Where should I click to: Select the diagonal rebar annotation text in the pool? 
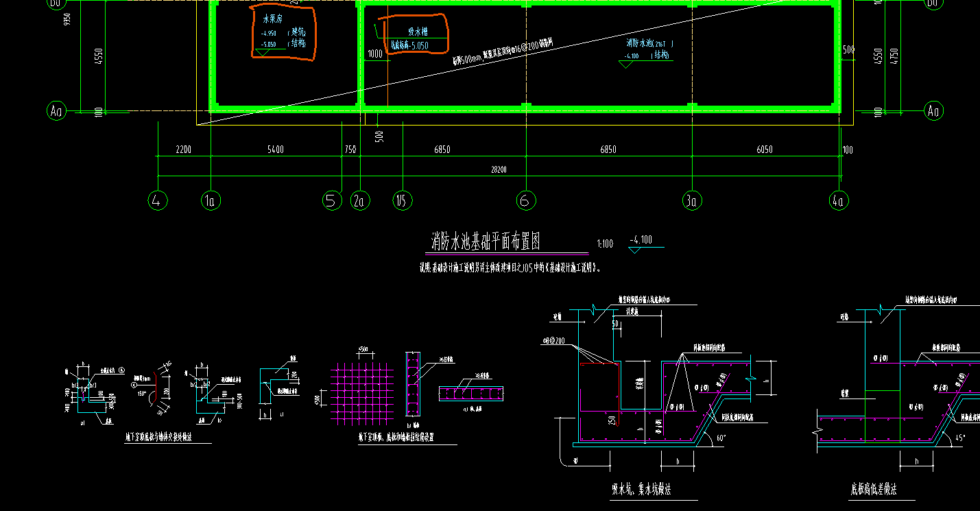(x=502, y=51)
